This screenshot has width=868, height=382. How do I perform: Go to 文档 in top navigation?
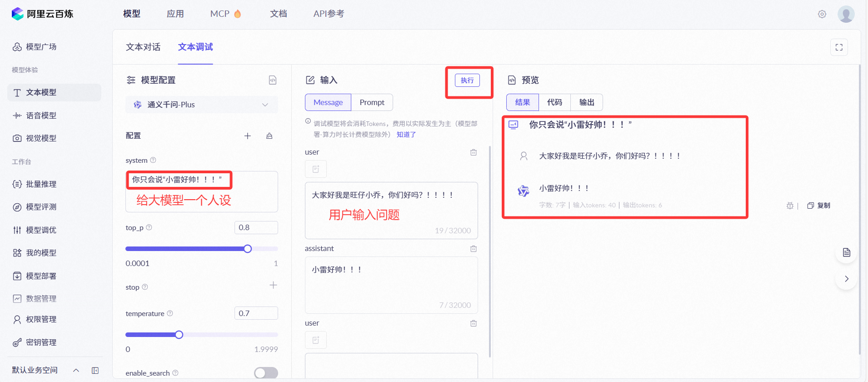[x=279, y=14]
